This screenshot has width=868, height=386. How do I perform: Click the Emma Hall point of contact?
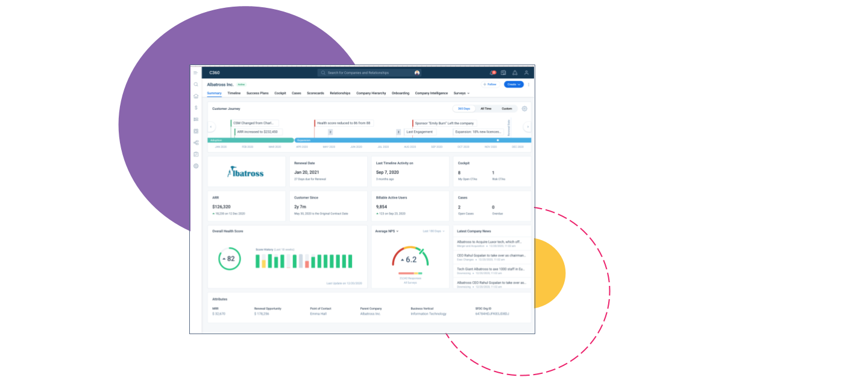click(x=318, y=314)
